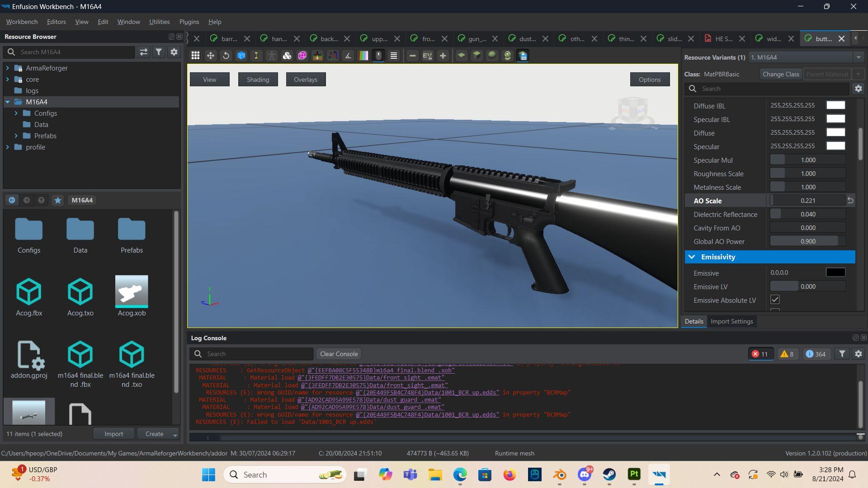The width and height of the screenshot is (868, 488).
Task: Click the save floppy disk toolbar icon
Action: tap(523, 56)
